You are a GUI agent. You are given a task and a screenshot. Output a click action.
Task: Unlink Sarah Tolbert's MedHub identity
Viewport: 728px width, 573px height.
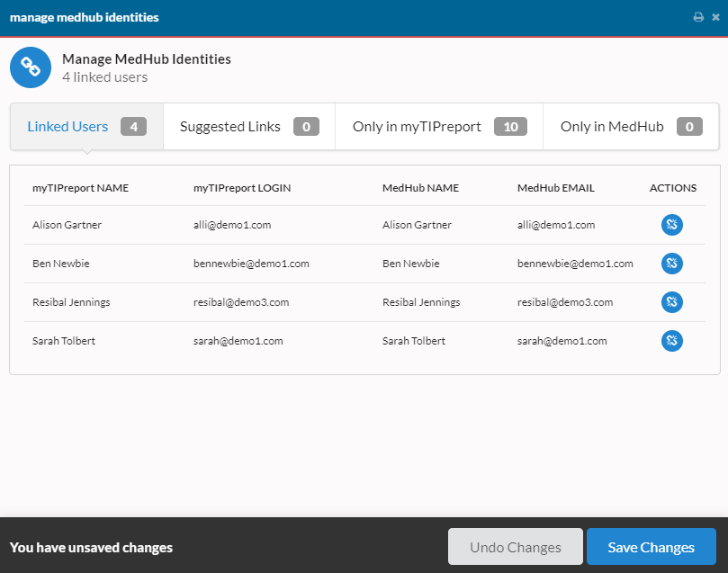click(x=672, y=341)
